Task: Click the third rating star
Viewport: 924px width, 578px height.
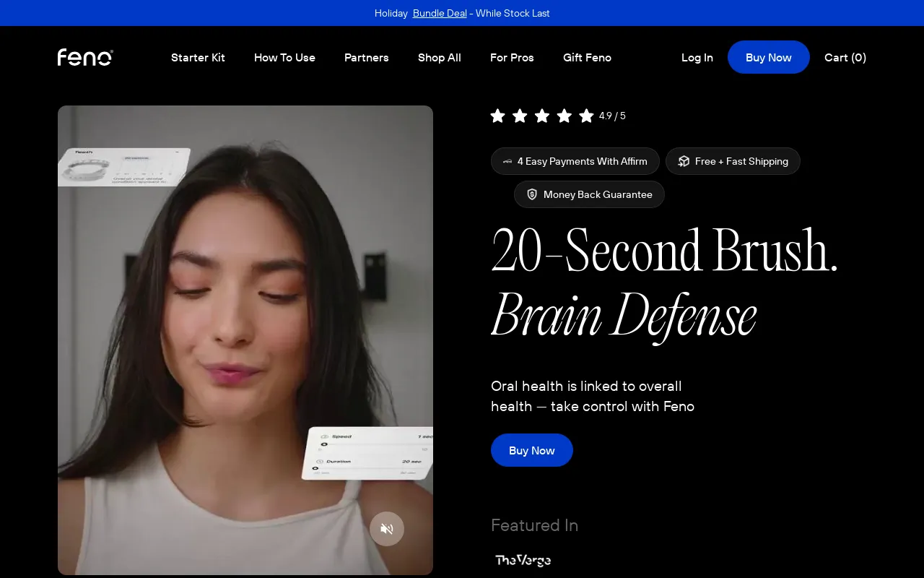Action: [x=542, y=116]
